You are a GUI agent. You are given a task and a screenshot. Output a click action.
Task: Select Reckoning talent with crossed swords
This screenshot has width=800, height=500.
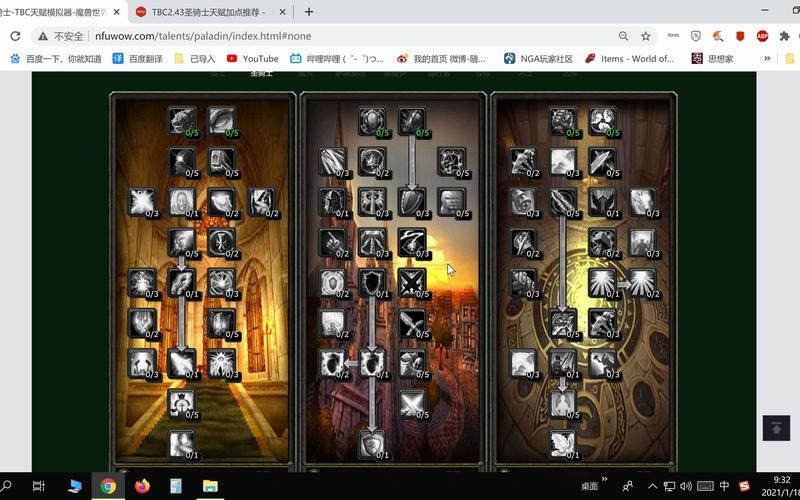(412, 282)
